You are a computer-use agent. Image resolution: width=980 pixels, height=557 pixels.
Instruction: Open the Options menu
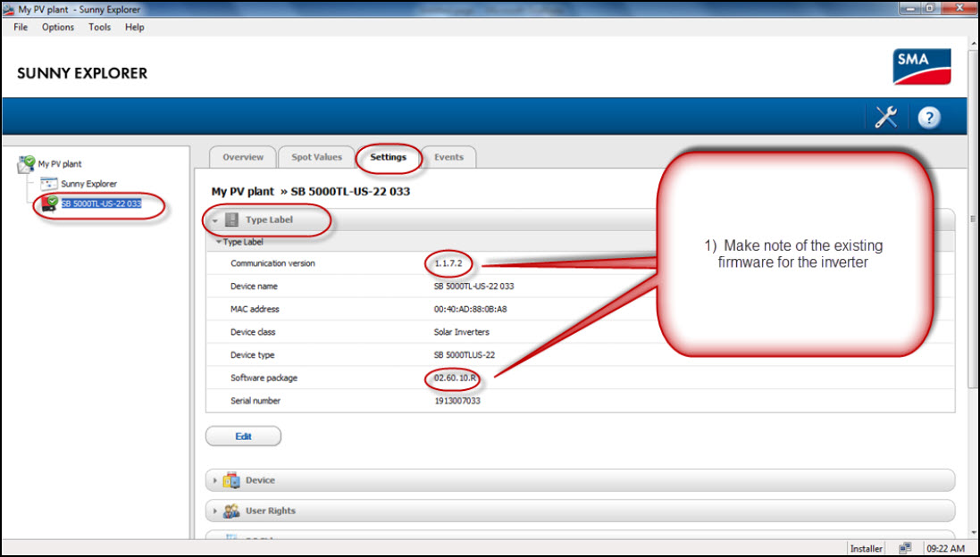pyautogui.click(x=58, y=28)
